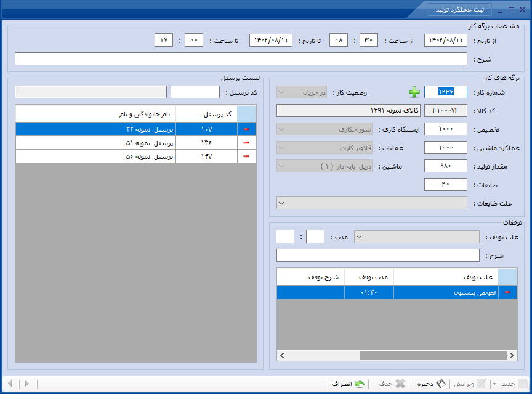
Task: Click the کد پرسنل column header
Action: 207,114
